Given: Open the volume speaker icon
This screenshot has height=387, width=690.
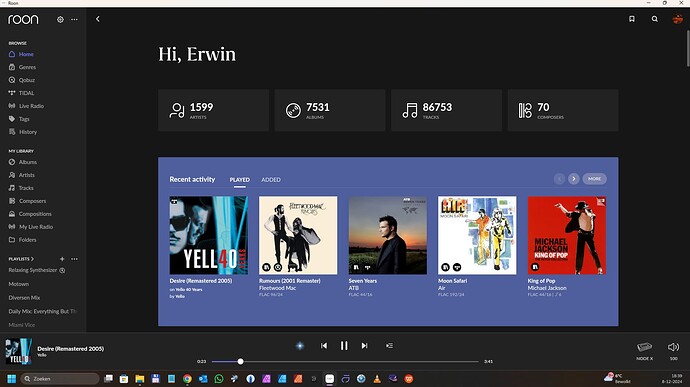Looking at the screenshot, I should click(673, 347).
